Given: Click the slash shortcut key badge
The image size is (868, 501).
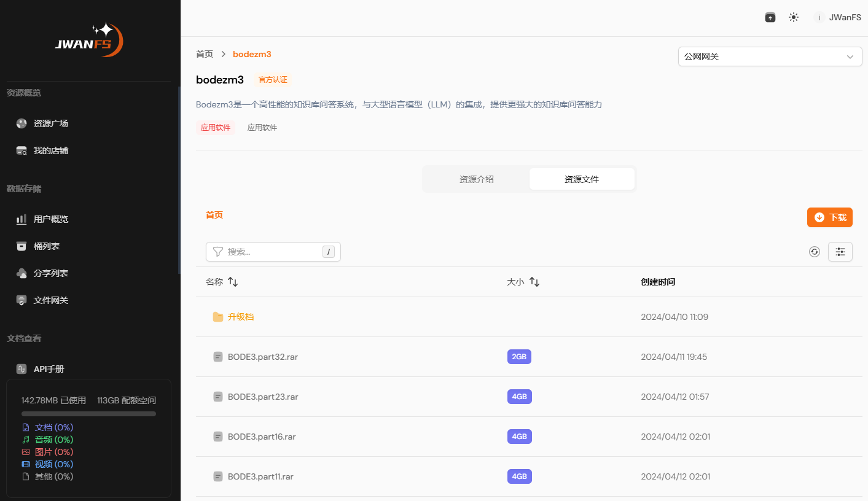Looking at the screenshot, I should pos(329,252).
